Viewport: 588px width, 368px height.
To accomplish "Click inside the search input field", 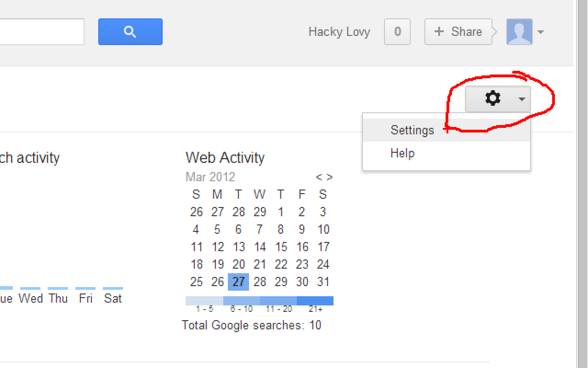I will [x=41, y=32].
